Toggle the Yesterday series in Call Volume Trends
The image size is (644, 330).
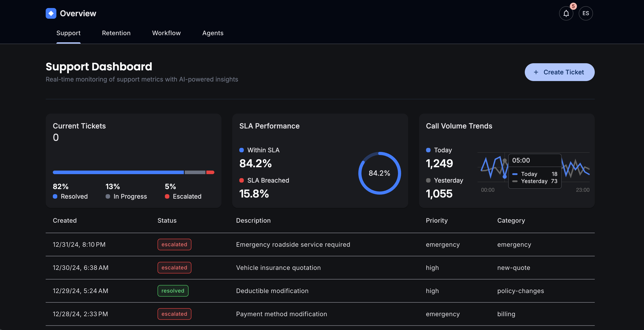tap(428, 180)
